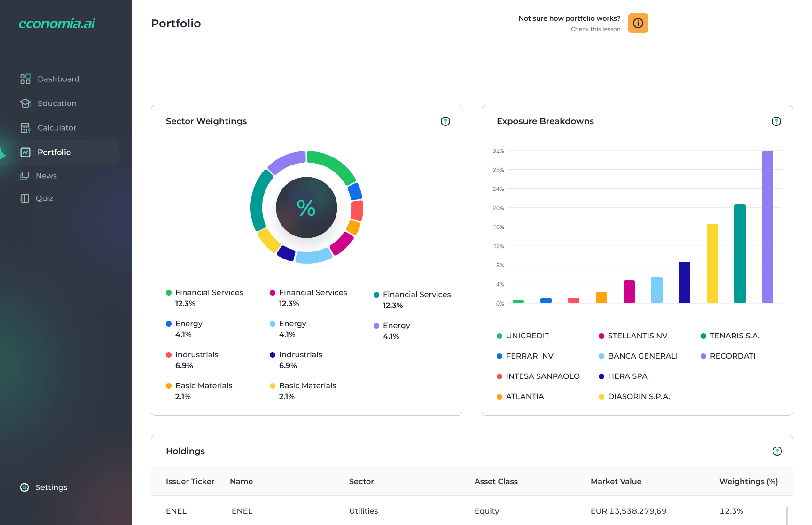Click the light blue bar in exposure chart
The height and width of the screenshot is (525, 812).
click(657, 290)
